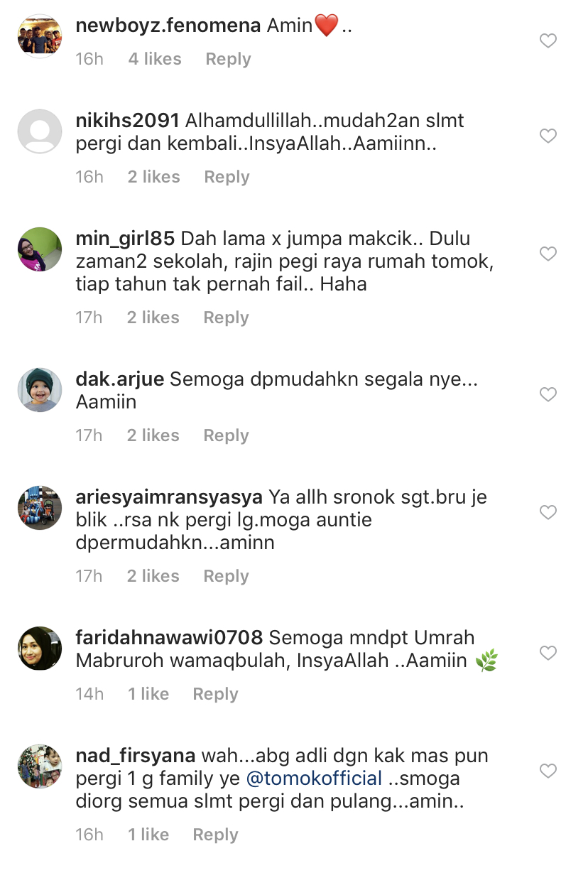Reply to the faridahnawawi0708 comment
588x873 pixels.
tap(215, 694)
